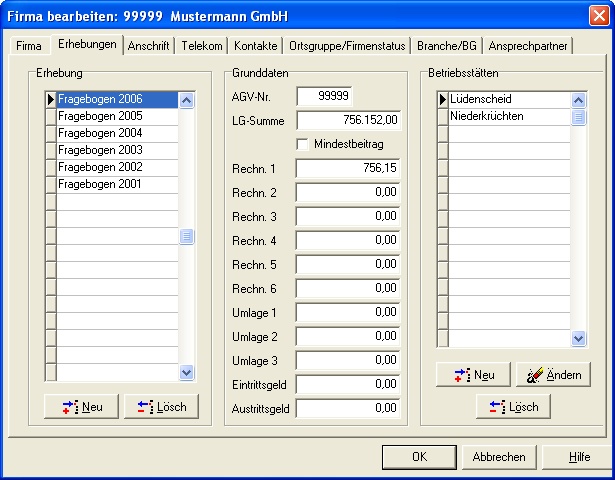Open the Ansprechpartner tab
This screenshot has width=615, height=480.
pos(528,46)
